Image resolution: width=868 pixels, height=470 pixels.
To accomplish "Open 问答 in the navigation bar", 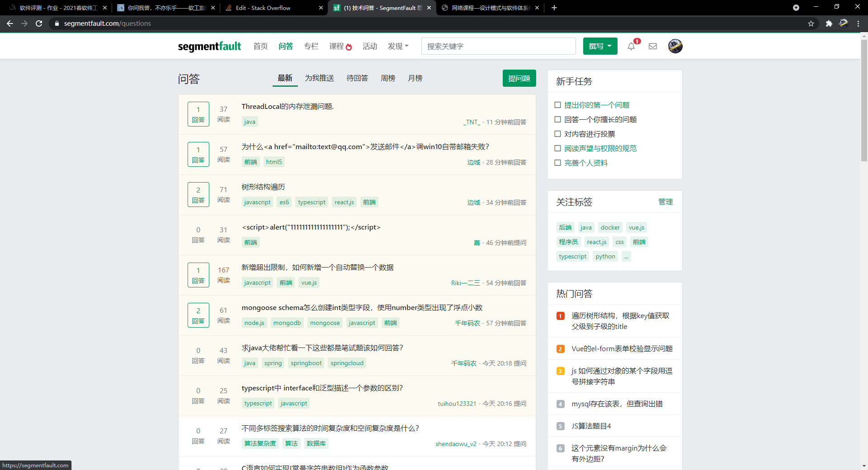I will click(x=286, y=46).
